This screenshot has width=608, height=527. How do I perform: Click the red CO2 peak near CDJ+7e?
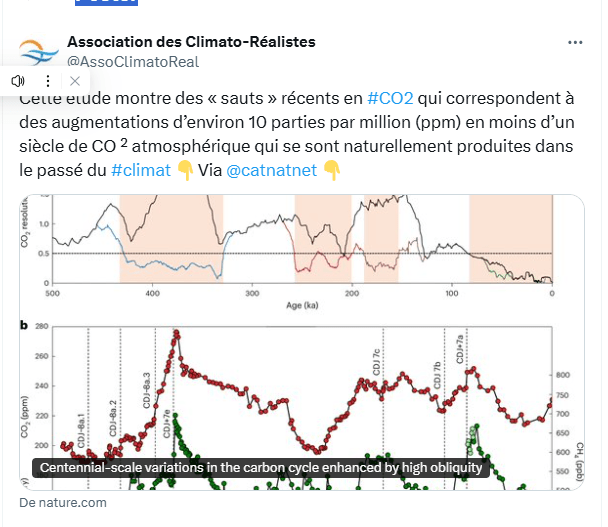pos(176,335)
